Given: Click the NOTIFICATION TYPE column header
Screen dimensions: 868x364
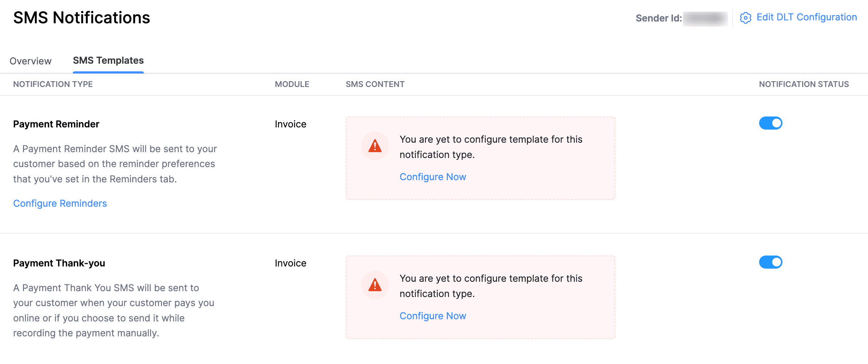Looking at the screenshot, I should [53, 84].
